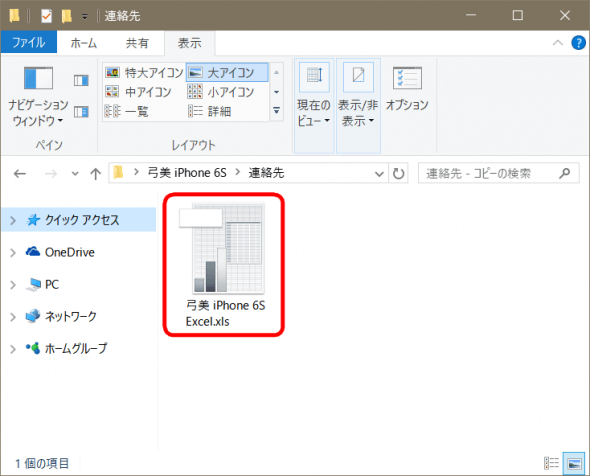Open folder オプション button

pyautogui.click(x=407, y=89)
